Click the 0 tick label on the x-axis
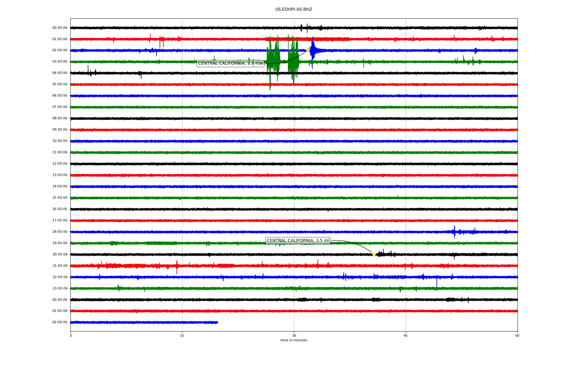588x368 pixels. click(x=71, y=335)
